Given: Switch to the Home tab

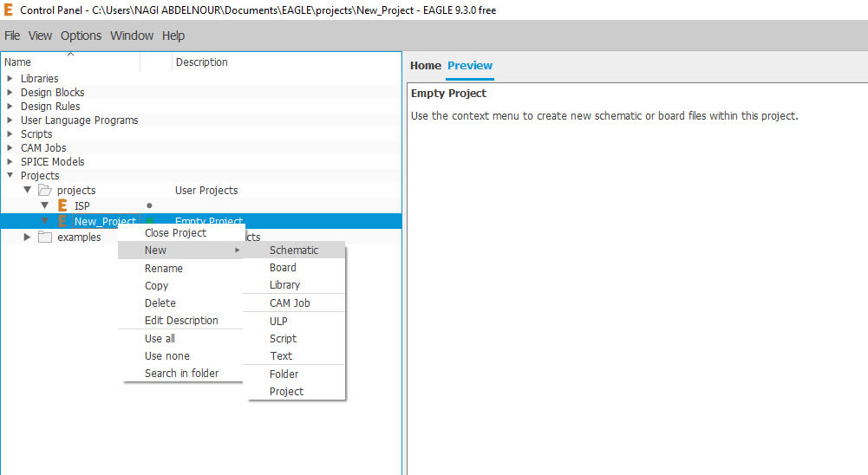Looking at the screenshot, I should 425,65.
